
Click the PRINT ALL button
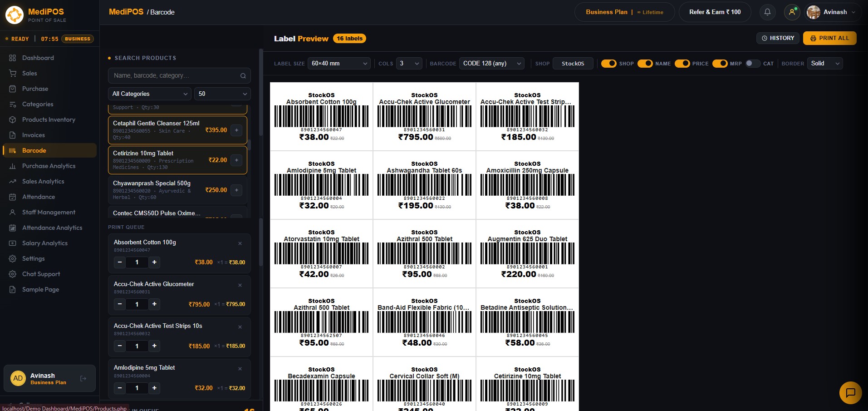point(829,38)
